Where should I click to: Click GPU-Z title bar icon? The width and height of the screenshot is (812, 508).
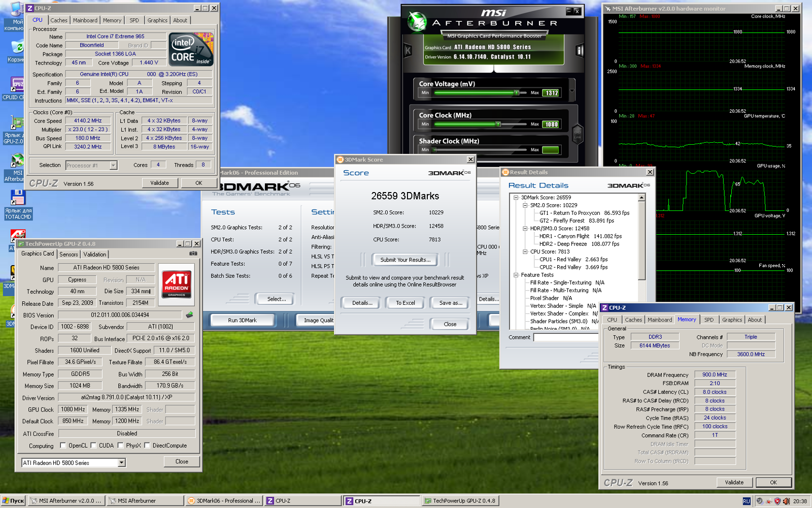pyautogui.click(x=21, y=244)
